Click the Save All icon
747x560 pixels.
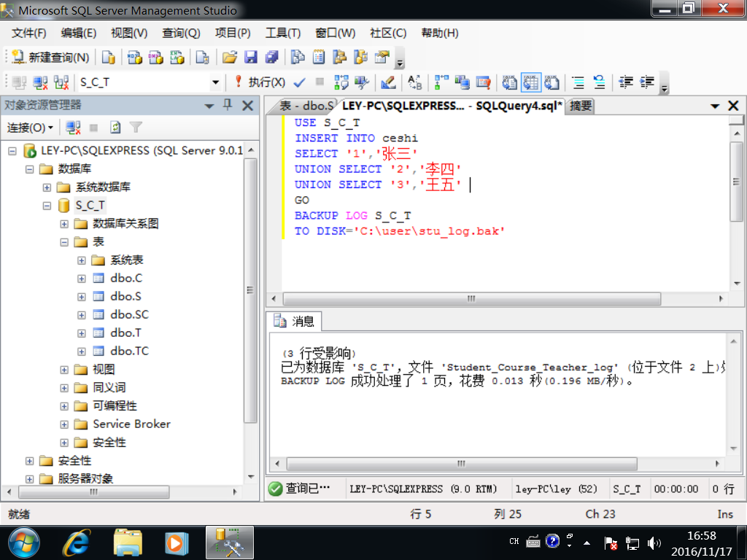click(271, 58)
